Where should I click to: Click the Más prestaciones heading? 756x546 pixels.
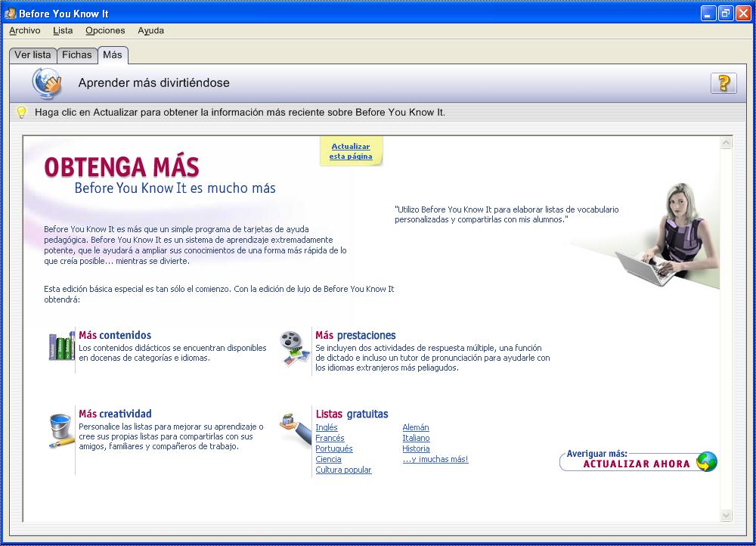point(355,335)
